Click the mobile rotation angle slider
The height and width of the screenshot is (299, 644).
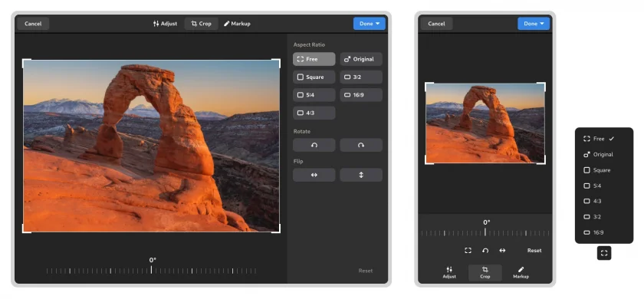pyautogui.click(x=485, y=233)
